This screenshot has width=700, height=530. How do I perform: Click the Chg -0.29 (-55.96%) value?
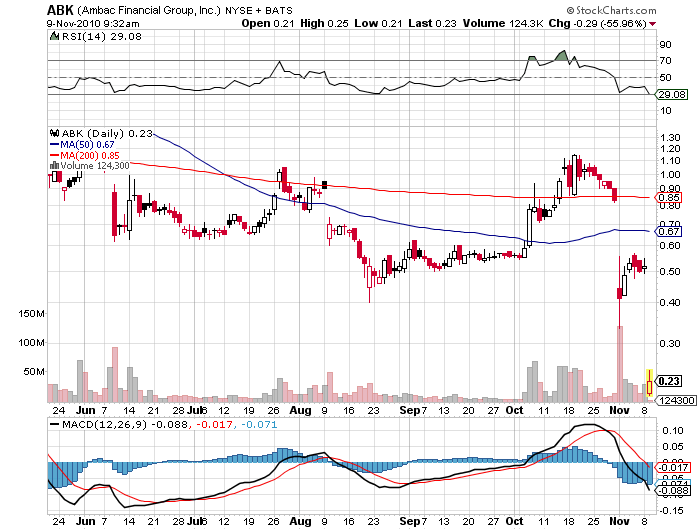click(x=597, y=23)
